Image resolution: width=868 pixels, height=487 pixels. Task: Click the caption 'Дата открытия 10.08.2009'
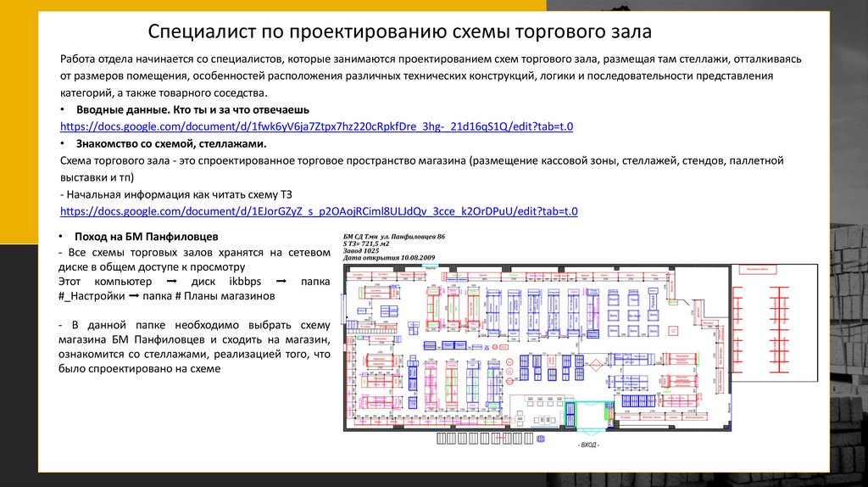pyautogui.click(x=389, y=258)
